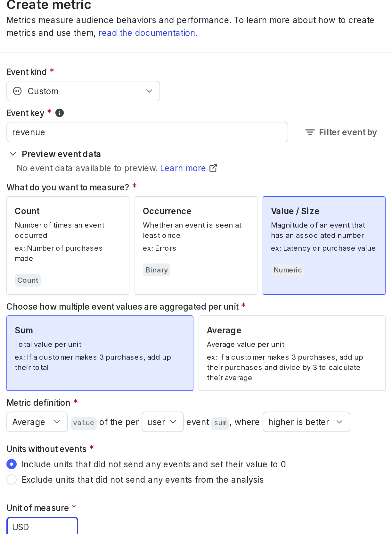Select the Value / Size card

tap(324, 245)
